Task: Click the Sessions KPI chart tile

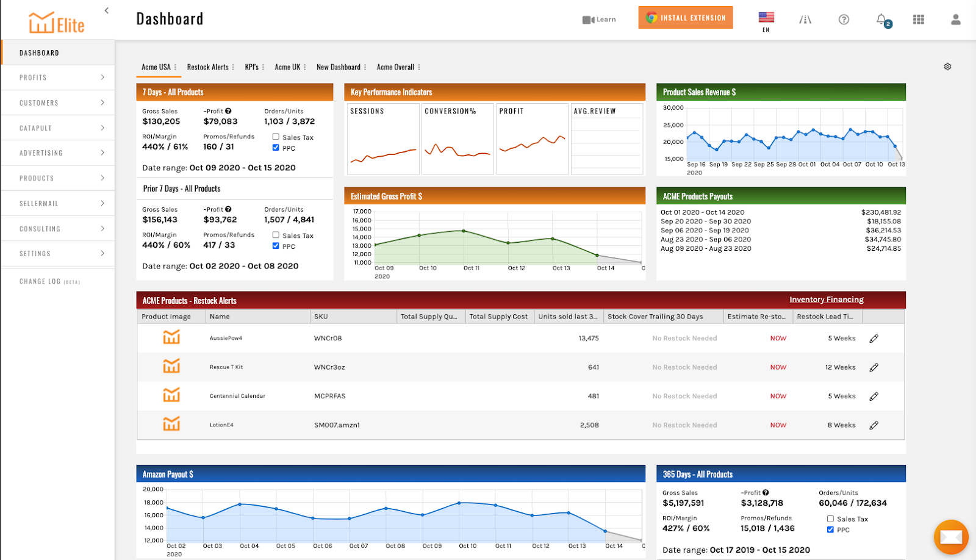Action: tap(383, 139)
